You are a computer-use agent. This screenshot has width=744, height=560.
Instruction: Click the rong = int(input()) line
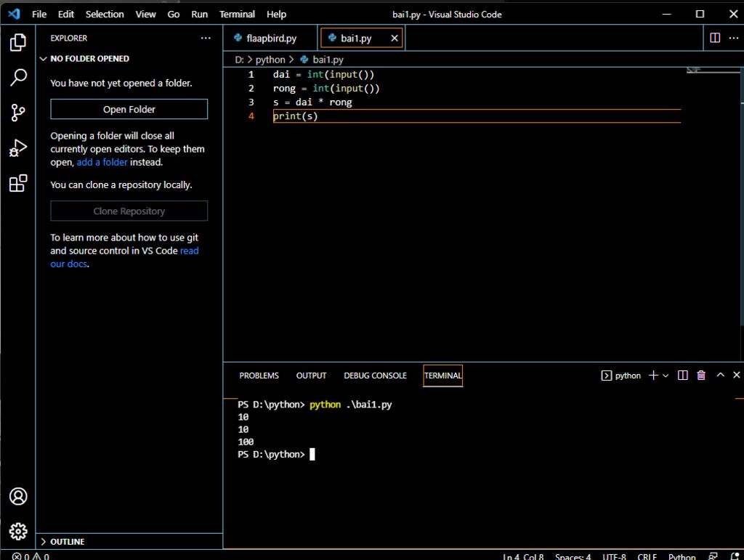[x=326, y=89]
